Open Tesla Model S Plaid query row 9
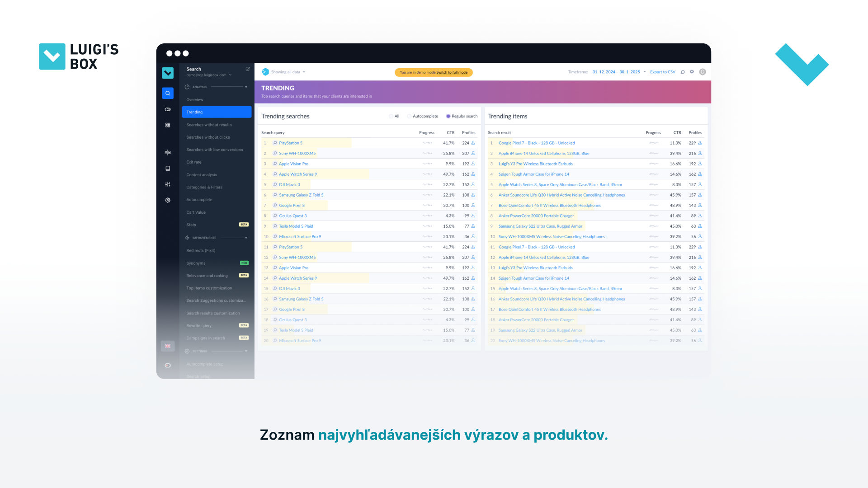This screenshot has width=868, height=488. point(296,226)
